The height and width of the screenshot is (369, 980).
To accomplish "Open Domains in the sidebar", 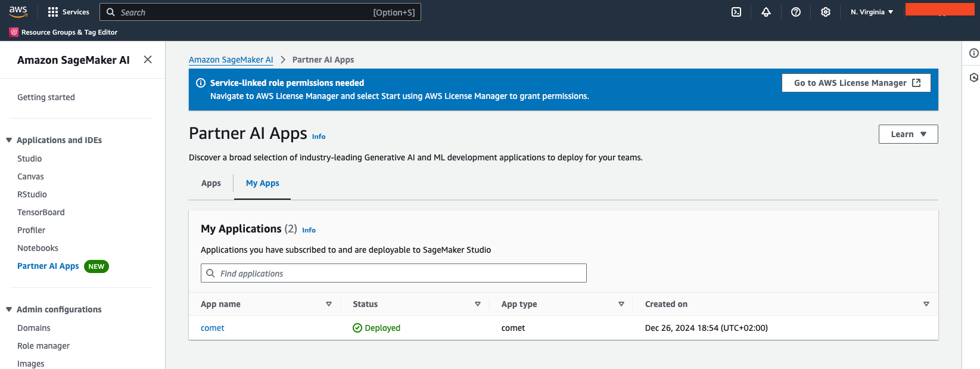I will [x=34, y=328].
